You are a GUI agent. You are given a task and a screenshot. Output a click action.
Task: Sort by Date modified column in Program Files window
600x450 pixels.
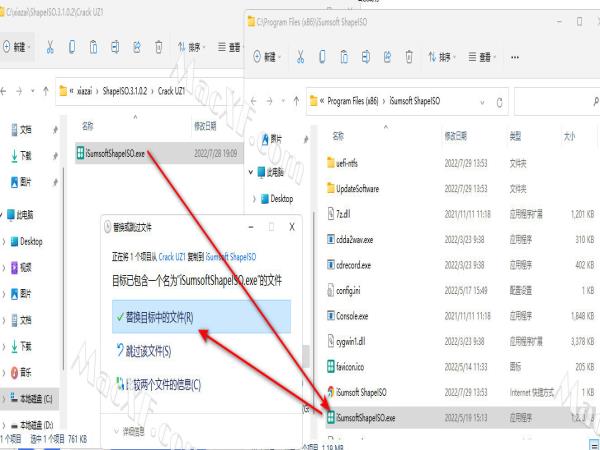pyautogui.click(x=455, y=136)
